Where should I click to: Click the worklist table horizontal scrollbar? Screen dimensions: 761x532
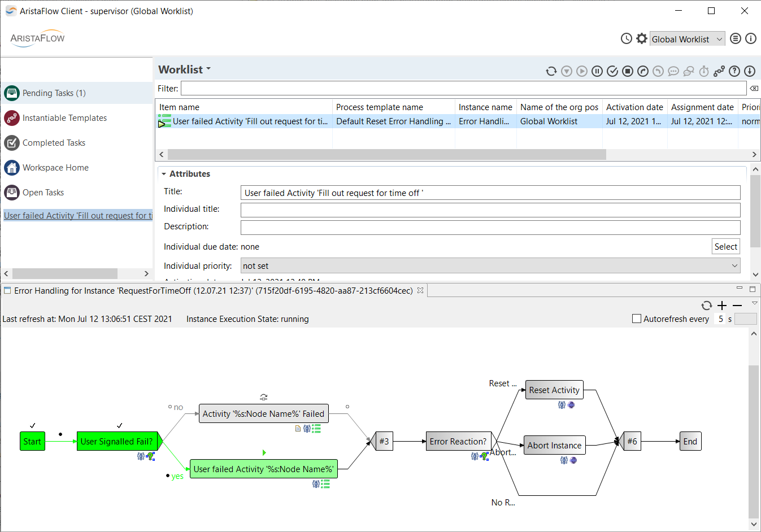coord(387,154)
